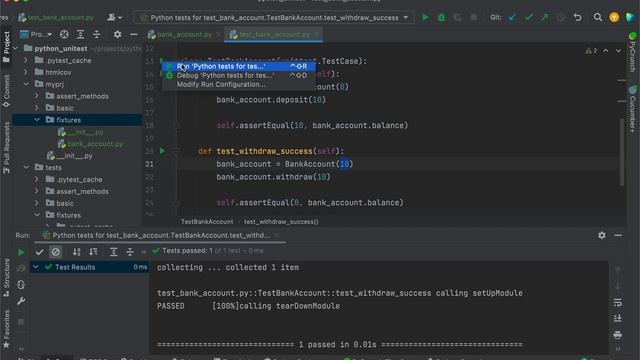Run the selected configuration with green play icon
The image size is (640, 360).
tap(425, 18)
